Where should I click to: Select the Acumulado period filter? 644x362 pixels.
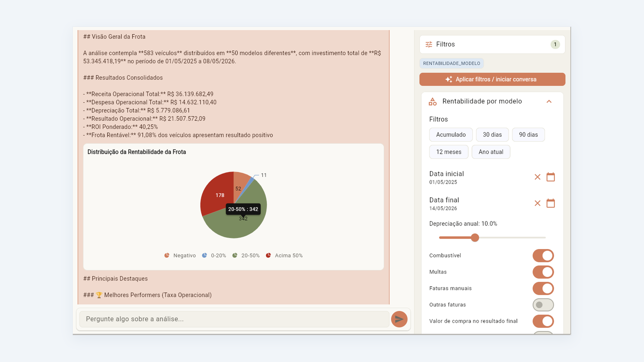451,135
